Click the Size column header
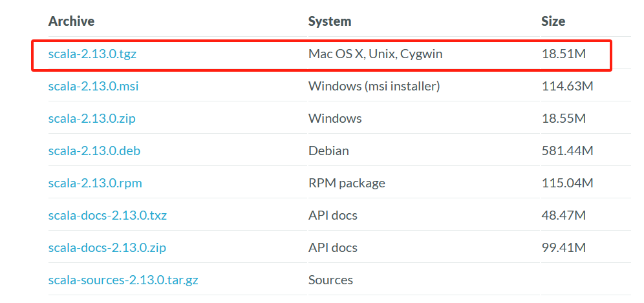The width and height of the screenshot is (644, 303). click(x=553, y=21)
